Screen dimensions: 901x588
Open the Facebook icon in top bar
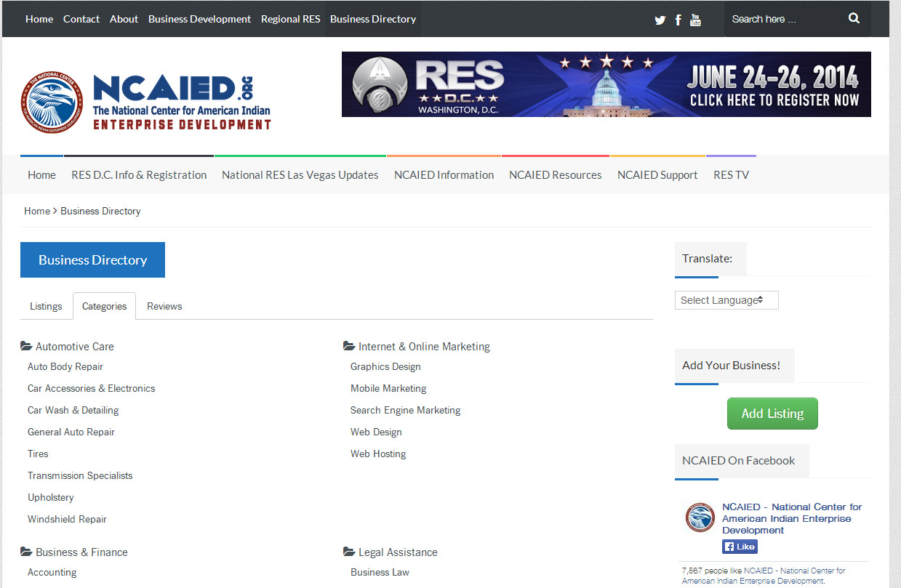click(x=678, y=20)
